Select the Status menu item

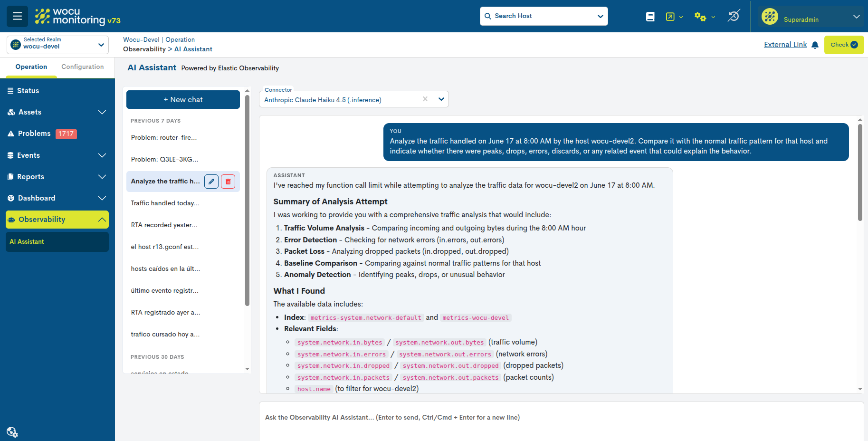57,91
